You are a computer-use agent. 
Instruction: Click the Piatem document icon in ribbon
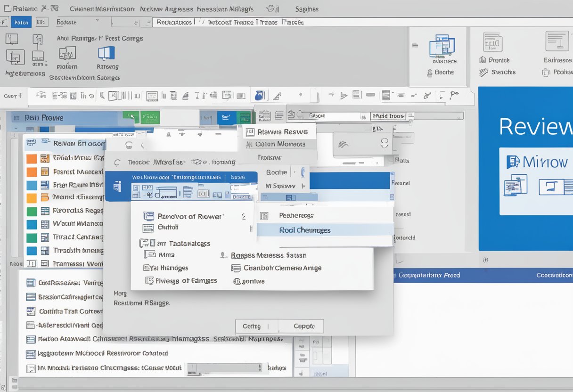pos(67,53)
